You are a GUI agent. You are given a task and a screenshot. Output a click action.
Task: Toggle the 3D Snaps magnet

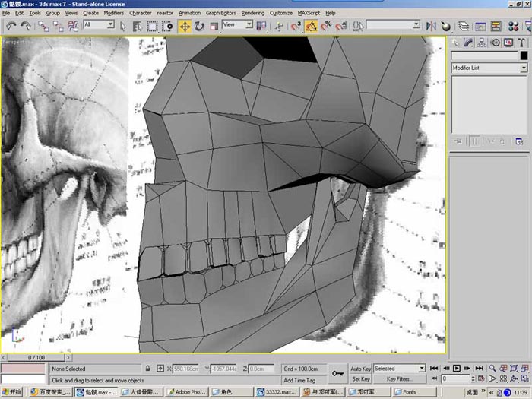[296, 26]
